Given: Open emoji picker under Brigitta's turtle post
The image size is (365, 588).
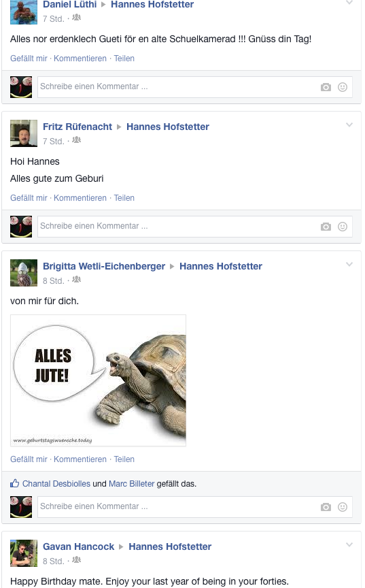Looking at the screenshot, I should coord(343,507).
